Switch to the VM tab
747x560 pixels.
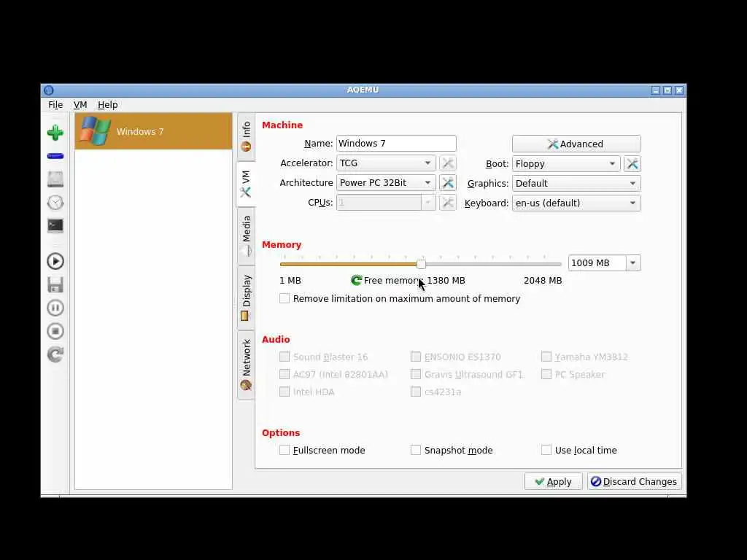coord(246,184)
